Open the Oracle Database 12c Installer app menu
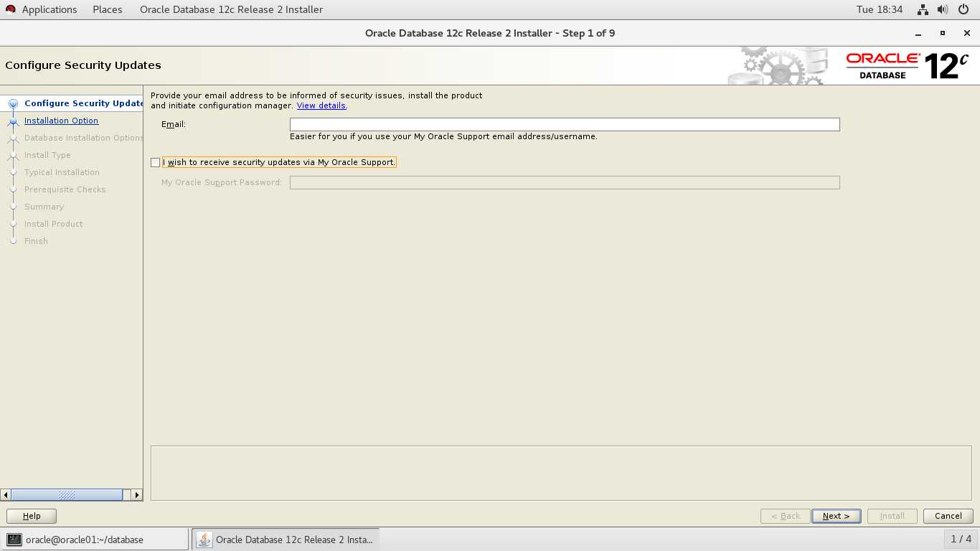Screen dimensions: 980x551 click(x=231, y=9)
